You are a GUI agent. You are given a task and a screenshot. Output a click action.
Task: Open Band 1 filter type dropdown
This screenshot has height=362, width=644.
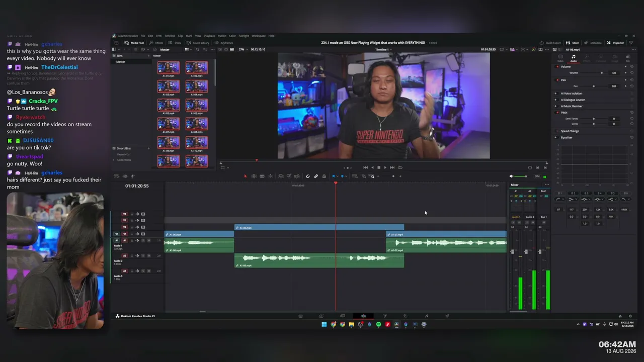point(559,199)
